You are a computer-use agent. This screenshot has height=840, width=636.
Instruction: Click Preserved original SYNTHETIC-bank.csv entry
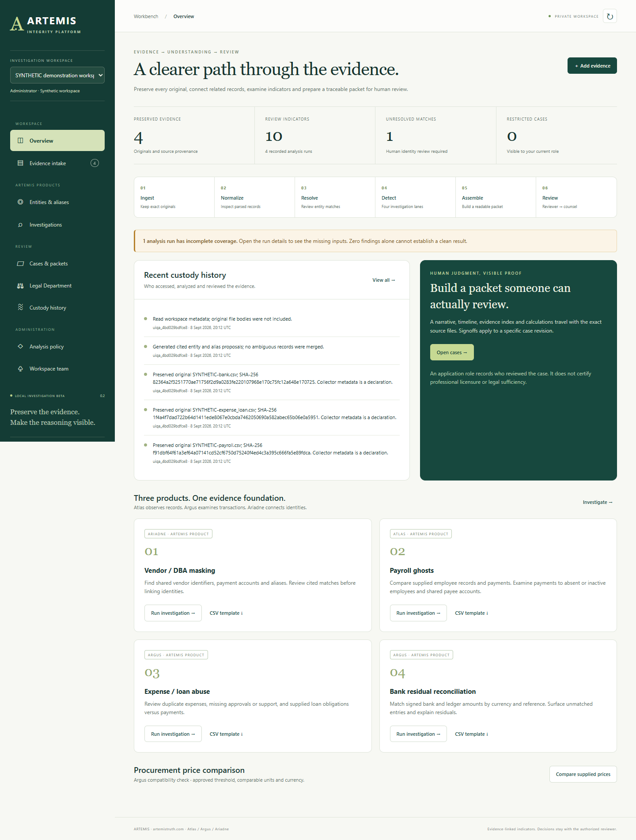pos(272,382)
